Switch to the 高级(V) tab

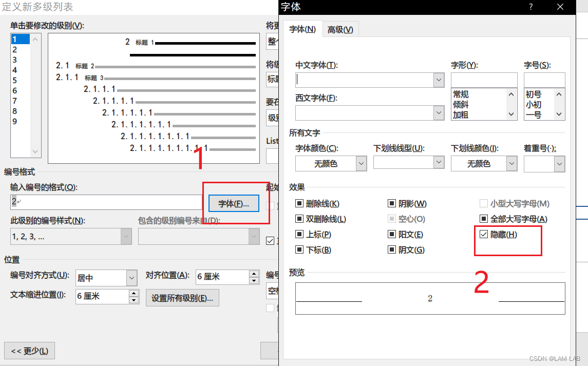[340, 29]
